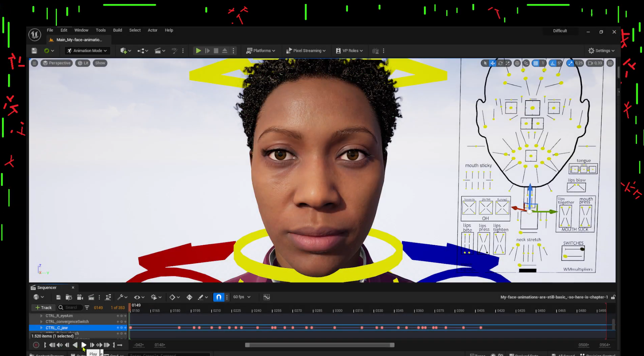Choose the Select objects mode arrow in viewport
This screenshot has width=644, height=356.
click(485, 63)
